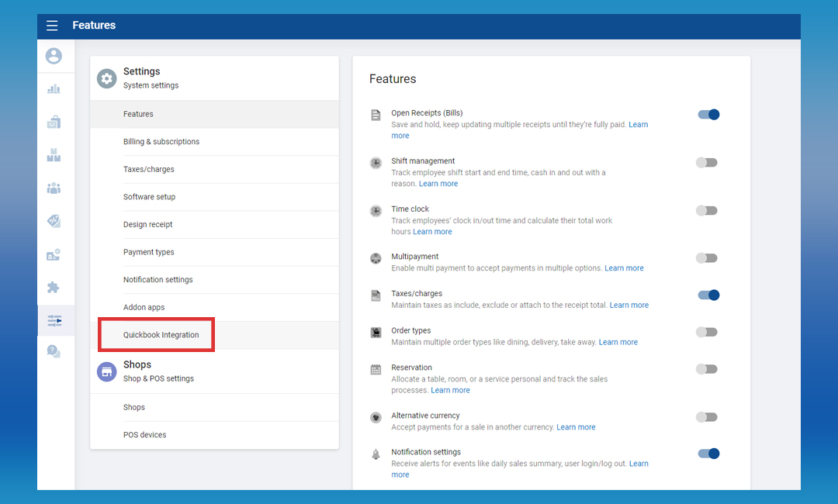Open the bar chart reports icon
The width and height of the screenshot is (838, 504).
pos(54,89)
